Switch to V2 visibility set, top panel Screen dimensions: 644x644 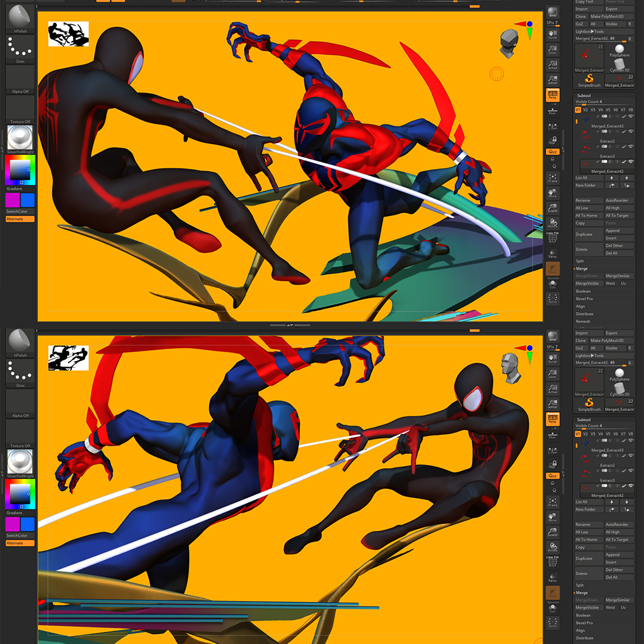point(585,109)
